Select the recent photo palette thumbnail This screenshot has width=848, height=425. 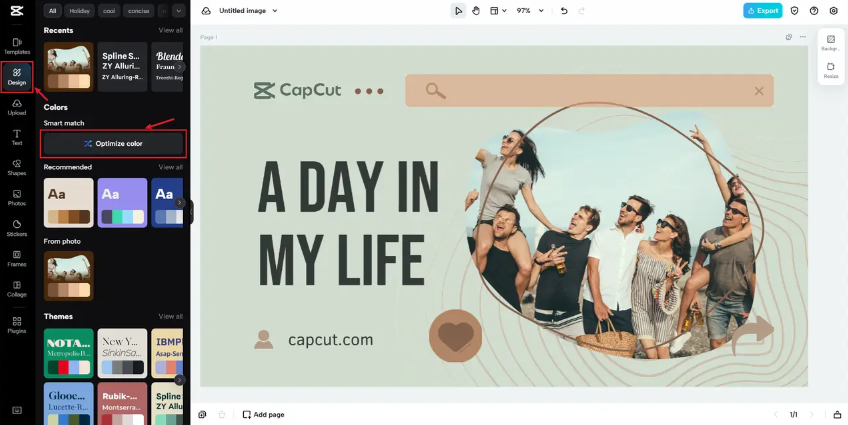[x=69, y=67]
